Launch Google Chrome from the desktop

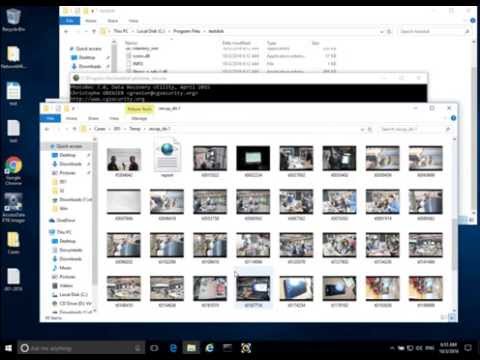click(13, 171)
